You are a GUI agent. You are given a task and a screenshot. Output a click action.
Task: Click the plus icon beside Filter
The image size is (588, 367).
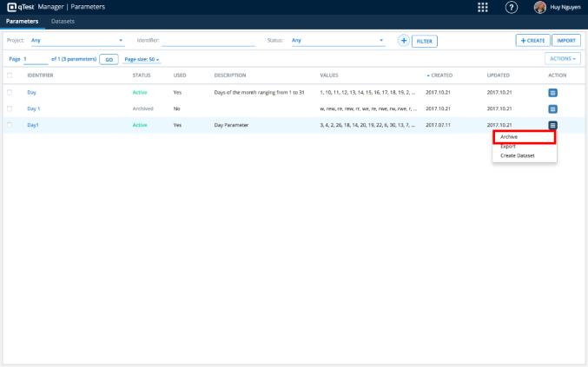coord(404,40)
